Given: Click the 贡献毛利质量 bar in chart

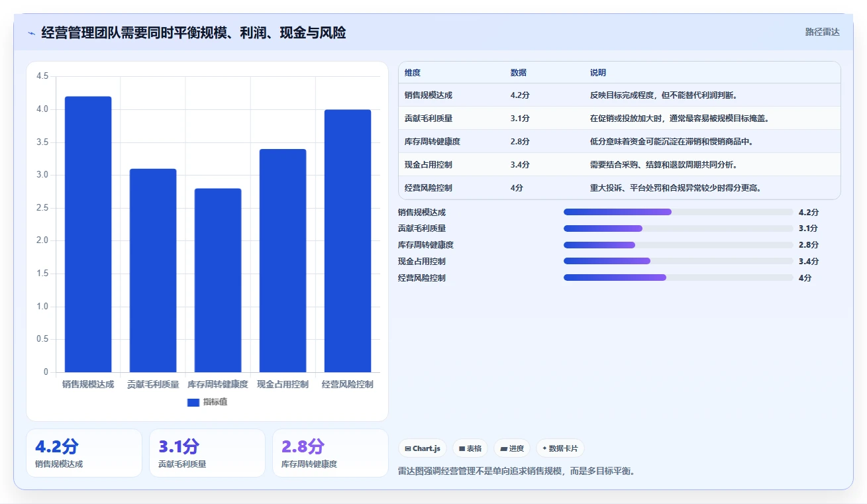Looking at the screenshot, I should coord(153,270).
